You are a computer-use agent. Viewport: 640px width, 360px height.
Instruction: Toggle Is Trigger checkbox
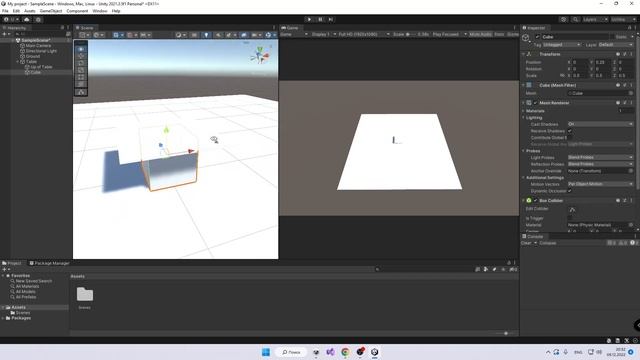coord(570,218)
